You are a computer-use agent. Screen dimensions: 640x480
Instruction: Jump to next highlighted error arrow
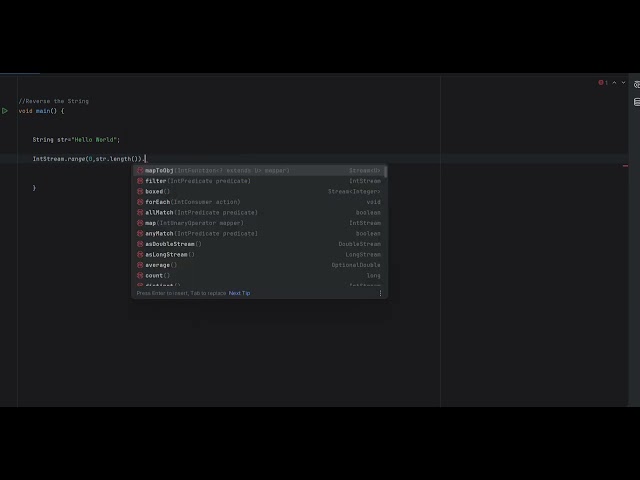pos(622,82)
